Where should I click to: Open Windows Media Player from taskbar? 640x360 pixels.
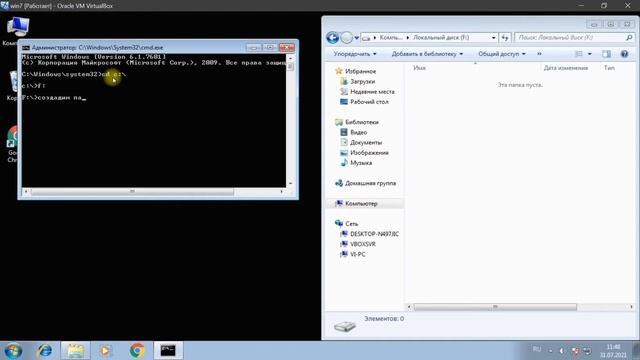point(106,351)
